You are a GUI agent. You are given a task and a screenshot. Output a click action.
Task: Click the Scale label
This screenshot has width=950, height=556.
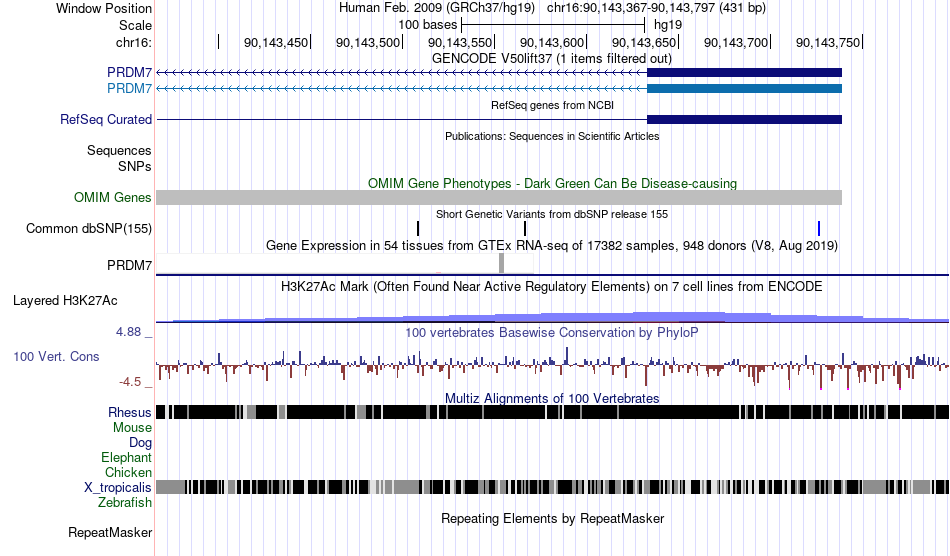coord(135,25)
